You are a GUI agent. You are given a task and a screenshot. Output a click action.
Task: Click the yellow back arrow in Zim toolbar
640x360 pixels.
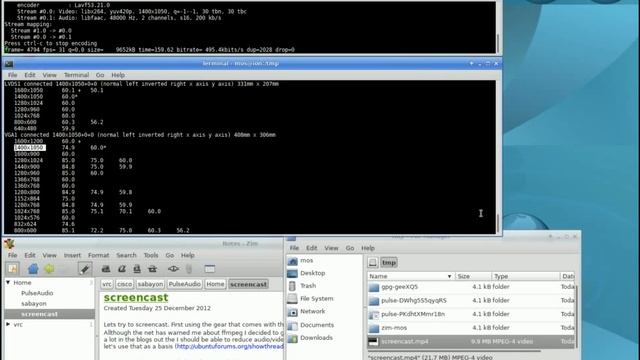pyautogui.click(x=49, y=269)
